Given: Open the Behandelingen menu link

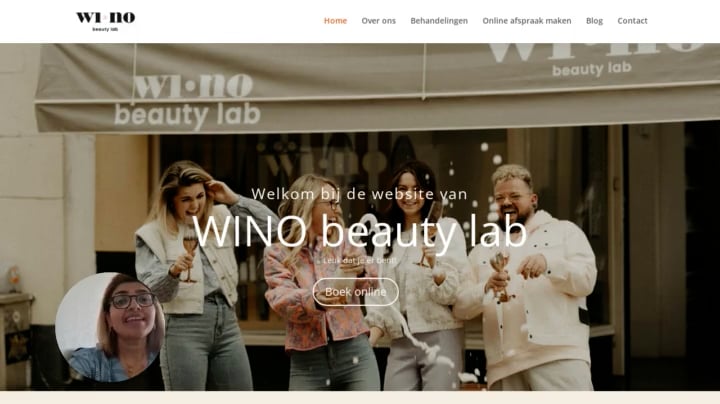Looking at the screenshot, I should (439, 21).
